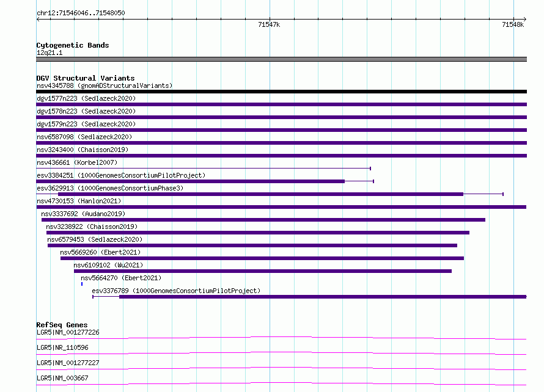Open nsv3243400 Chaisson2019 variant label
Image resolution: width=544 pixels, height=392 pixels.
tap(83, 150)
